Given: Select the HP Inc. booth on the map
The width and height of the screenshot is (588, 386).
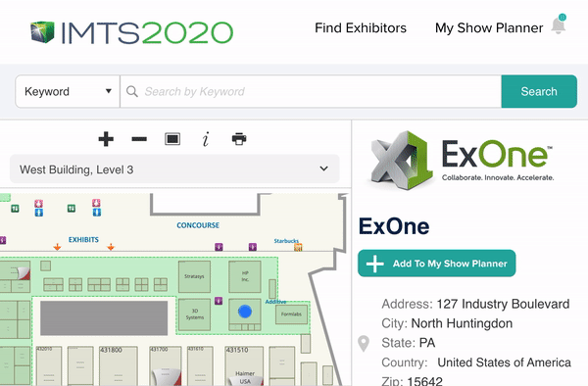Looking at the screenshot, I should point(245,276).
